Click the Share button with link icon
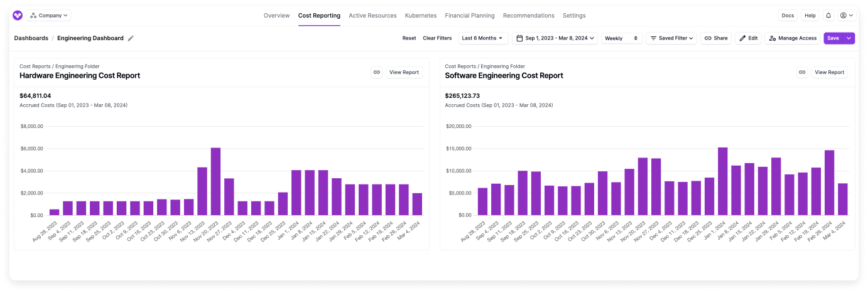 [715, 38]
